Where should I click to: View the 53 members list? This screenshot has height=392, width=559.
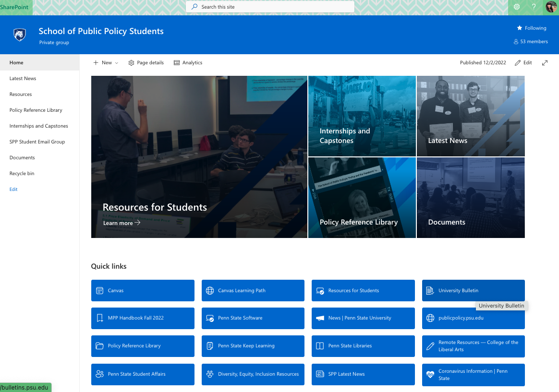pos(531,42)
